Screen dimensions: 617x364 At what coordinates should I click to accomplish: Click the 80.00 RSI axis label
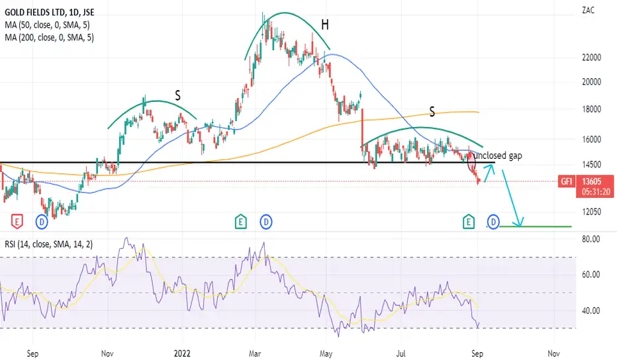(591, 240)
